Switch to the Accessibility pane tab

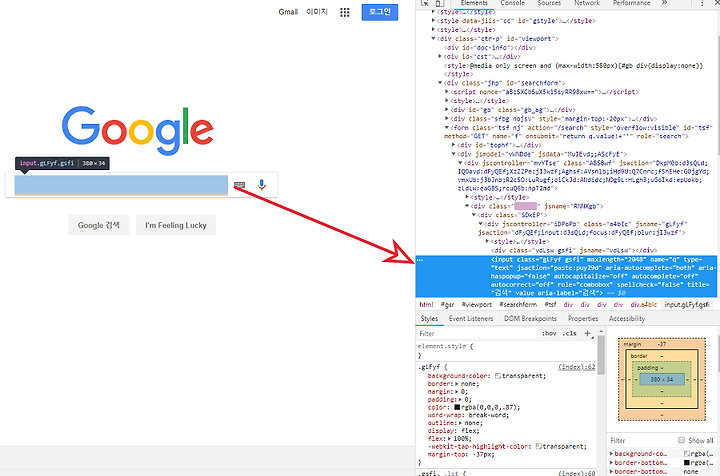point(627,319)
